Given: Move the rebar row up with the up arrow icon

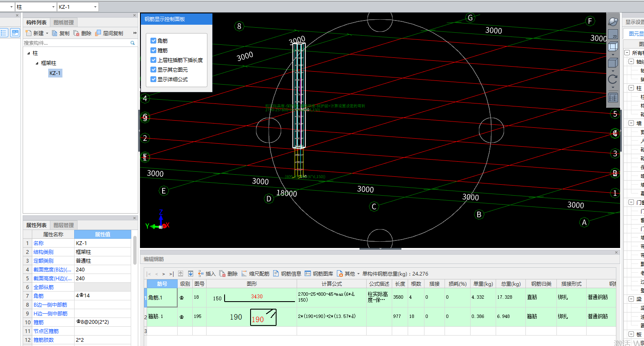Looking at the screenshot, I should [181, 274].
